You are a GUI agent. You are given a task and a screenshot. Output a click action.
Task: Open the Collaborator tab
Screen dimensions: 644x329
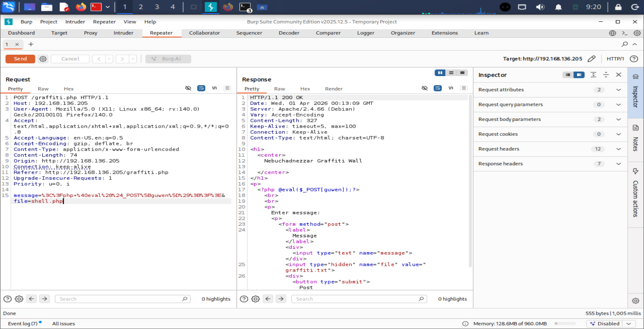pyautogui.click(x=204, y=33)
